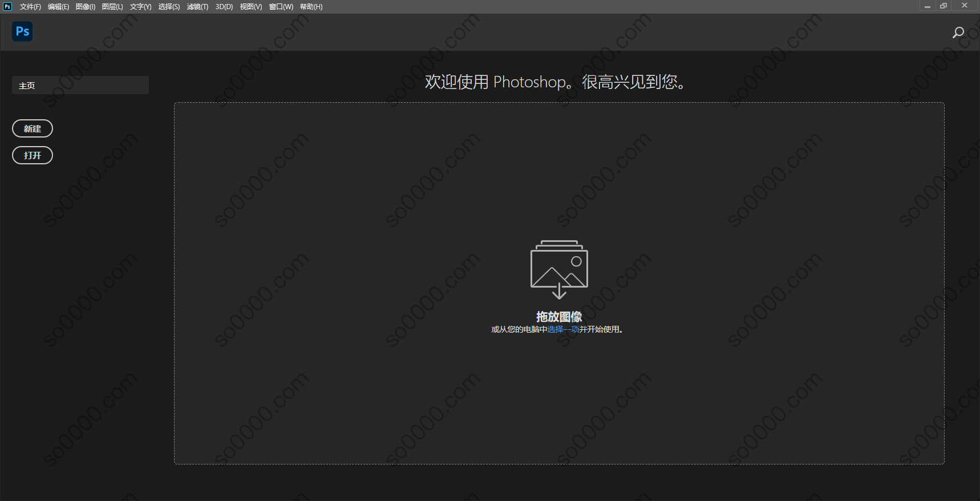The height and width of the screenshot is (501, 980).
Task: Click the 新建 button
Action: 33,128
